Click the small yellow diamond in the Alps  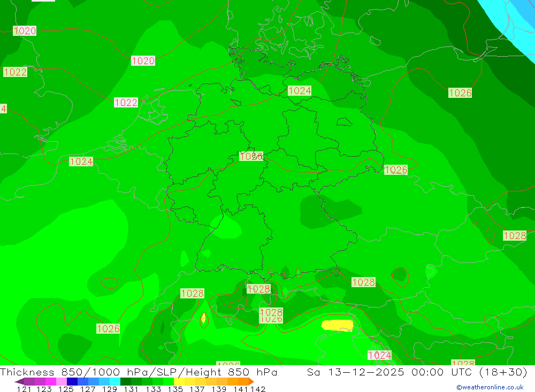[203, 318]
